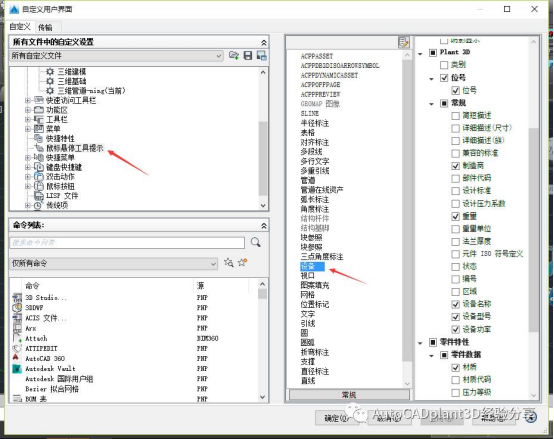Click the 功能区 folder icon
This screenshot has height=439, width=554.
39,110
